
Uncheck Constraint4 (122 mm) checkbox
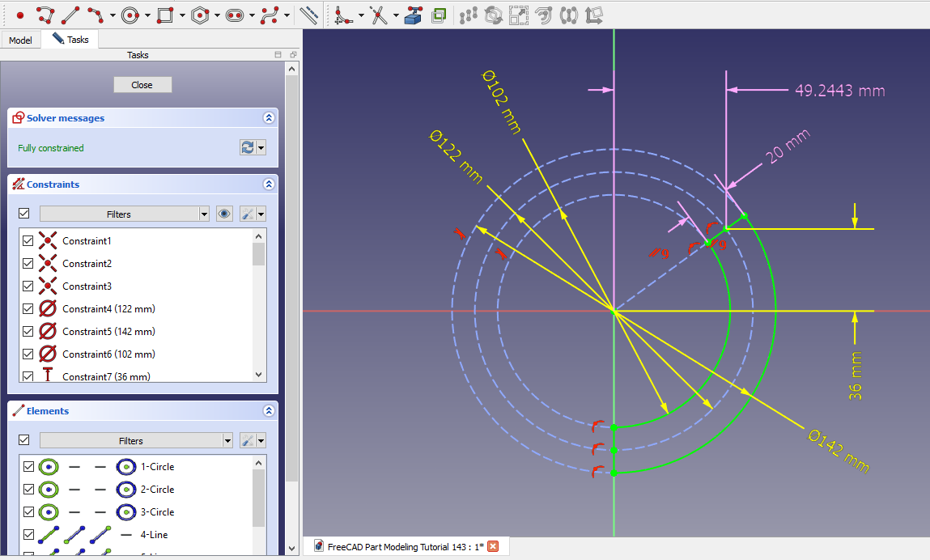coord(28,309)
